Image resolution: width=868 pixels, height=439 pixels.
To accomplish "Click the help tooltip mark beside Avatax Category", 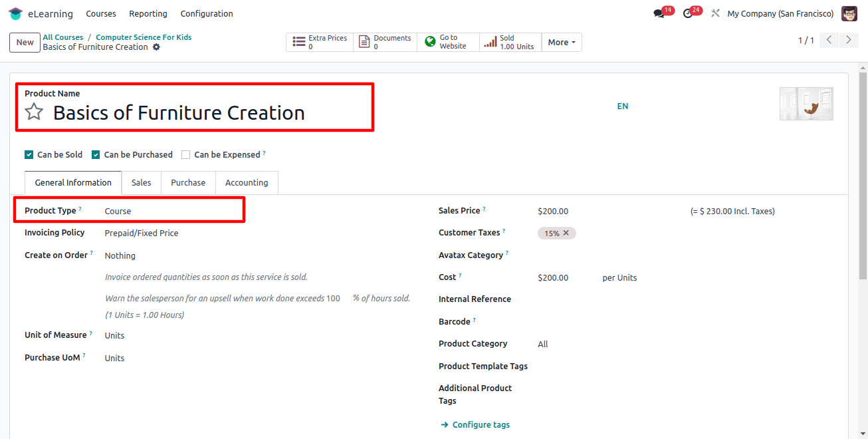I will tap(507, 253).
